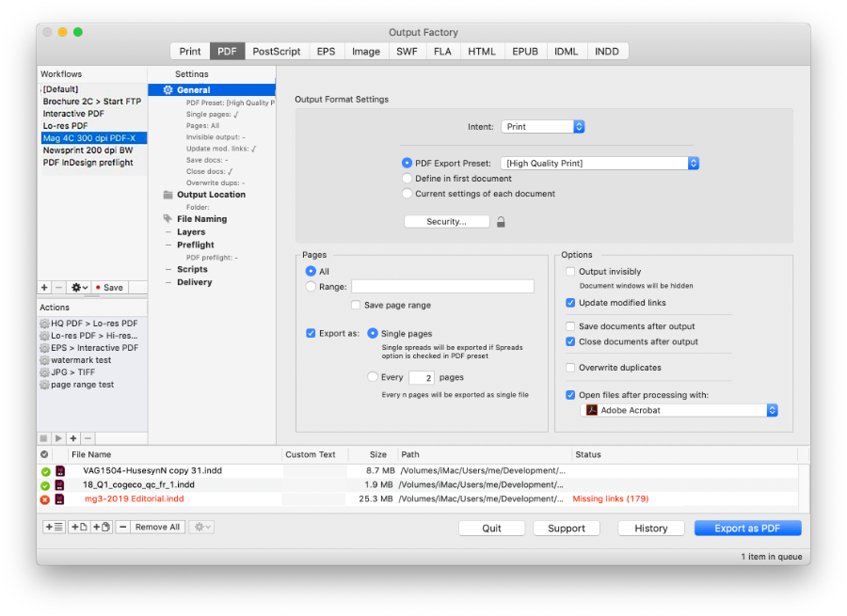Screen dimensions: 847x616
Task: Open the Intent dropdown
Action: click(542, 126)
